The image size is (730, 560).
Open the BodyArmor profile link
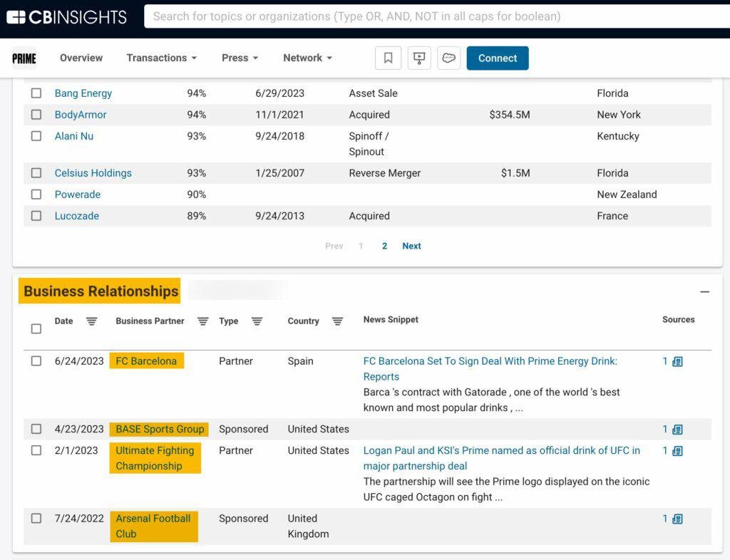pos(81,115)
